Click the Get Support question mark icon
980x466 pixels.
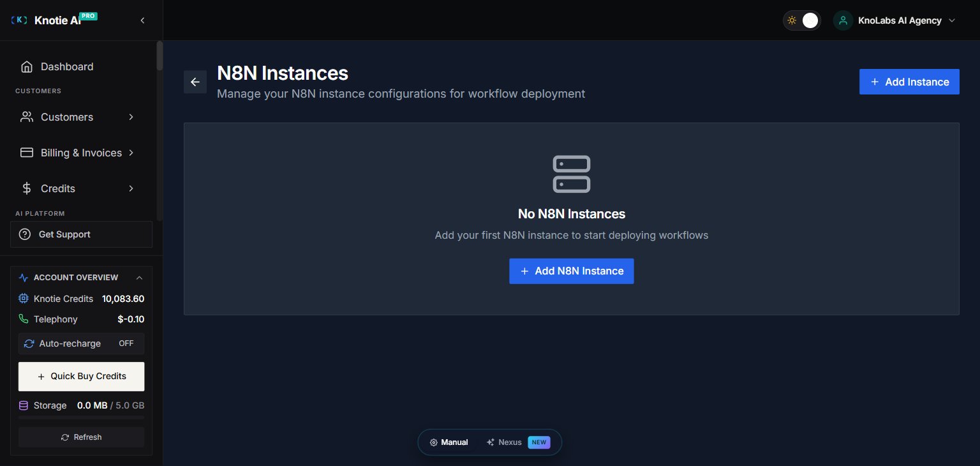(x=25, y=234)
